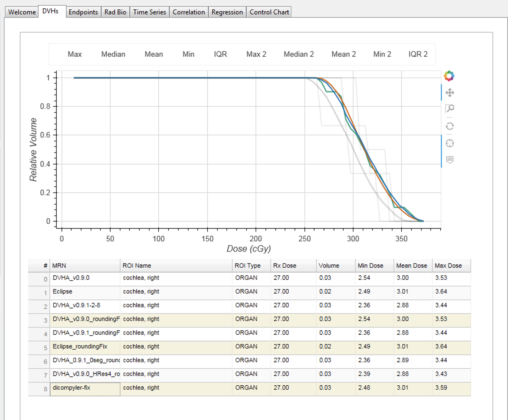Open the Bokeh logo link
508x420 pixels.
(449, 76)
